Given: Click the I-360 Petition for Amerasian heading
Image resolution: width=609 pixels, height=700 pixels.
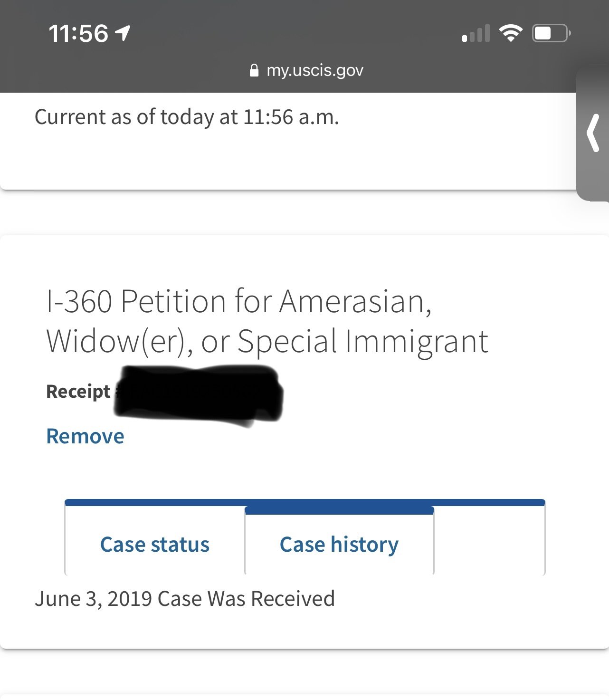Looking at the screenshot, I should point(239,301).
